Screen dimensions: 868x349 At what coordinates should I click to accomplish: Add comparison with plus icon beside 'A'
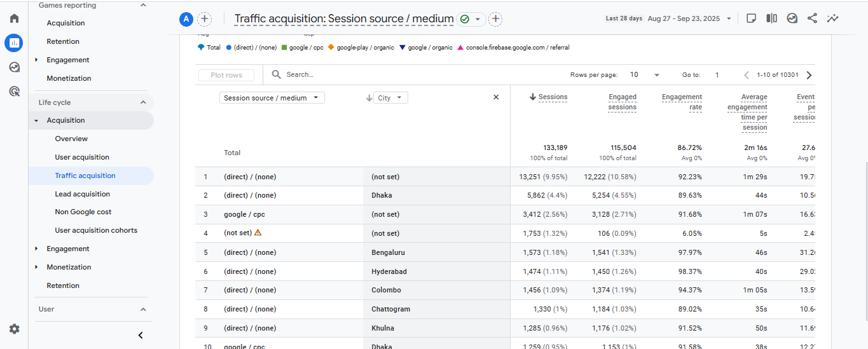(205, 19)
